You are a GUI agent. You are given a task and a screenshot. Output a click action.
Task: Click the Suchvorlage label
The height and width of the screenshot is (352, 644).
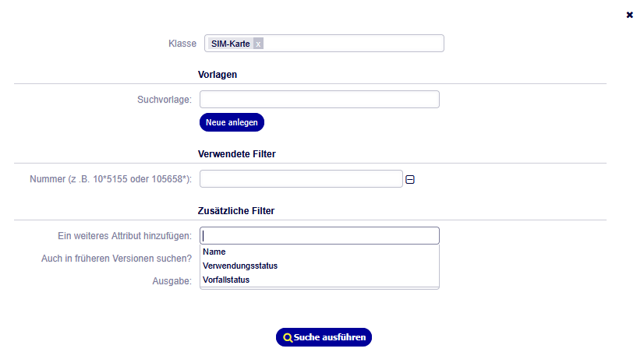coord(165,100)
